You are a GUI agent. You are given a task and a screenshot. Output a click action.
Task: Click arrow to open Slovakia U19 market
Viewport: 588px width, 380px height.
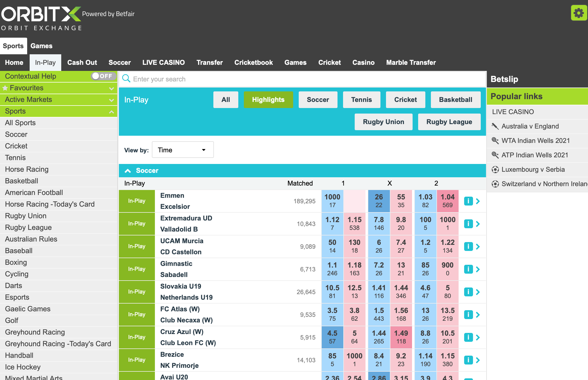tap(478, 292)
